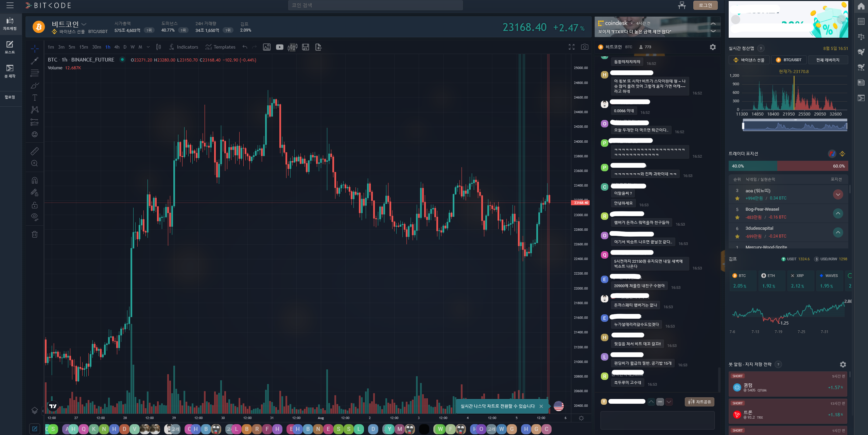Open bot alert settings gear
868x435 pixels.
pyautogui.click(x=843, y=364)
